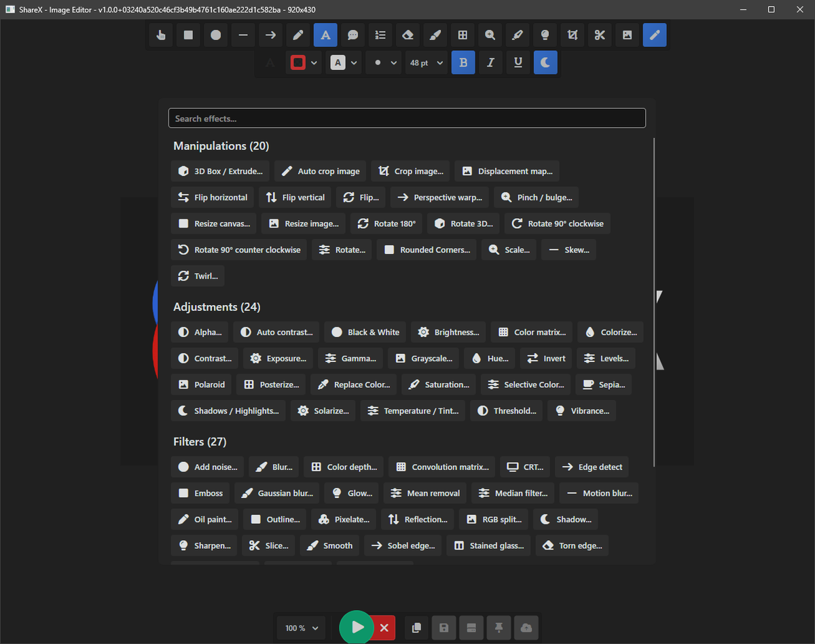
Task: Select the Spotlight lightbulb tool
Action: (x=545, y=35)
